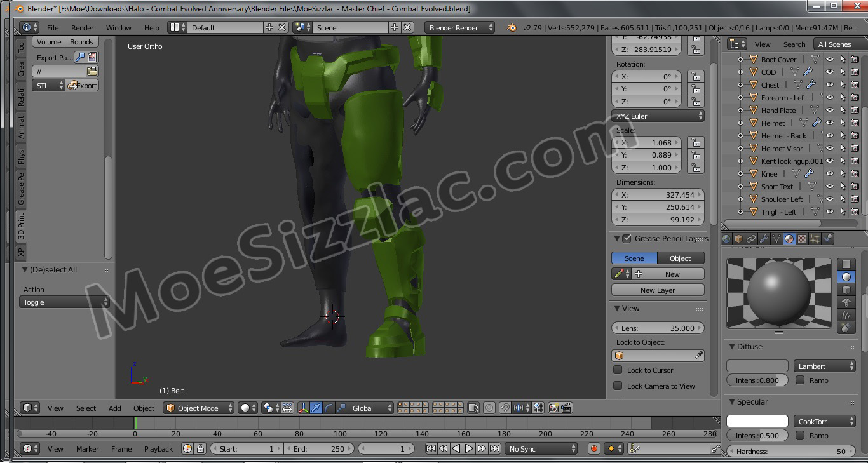Collapse the Specular panel
The height and width of the screenshot is (463, 868).
click(731, 401)
